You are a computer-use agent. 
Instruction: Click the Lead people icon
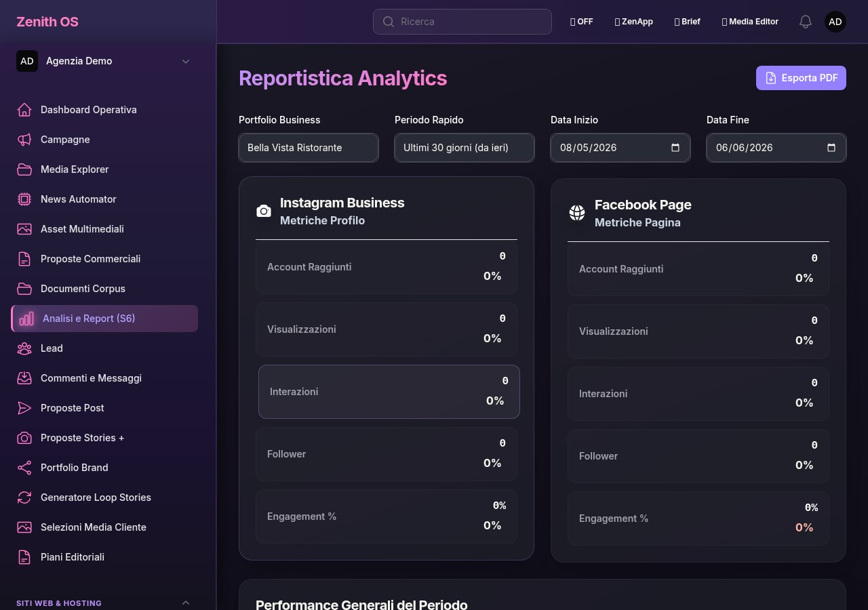24,348
